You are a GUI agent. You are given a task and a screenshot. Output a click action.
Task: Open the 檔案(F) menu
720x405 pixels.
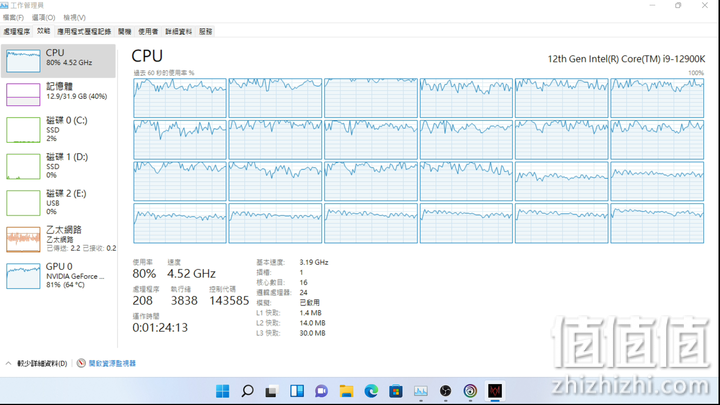coord(13,17)
